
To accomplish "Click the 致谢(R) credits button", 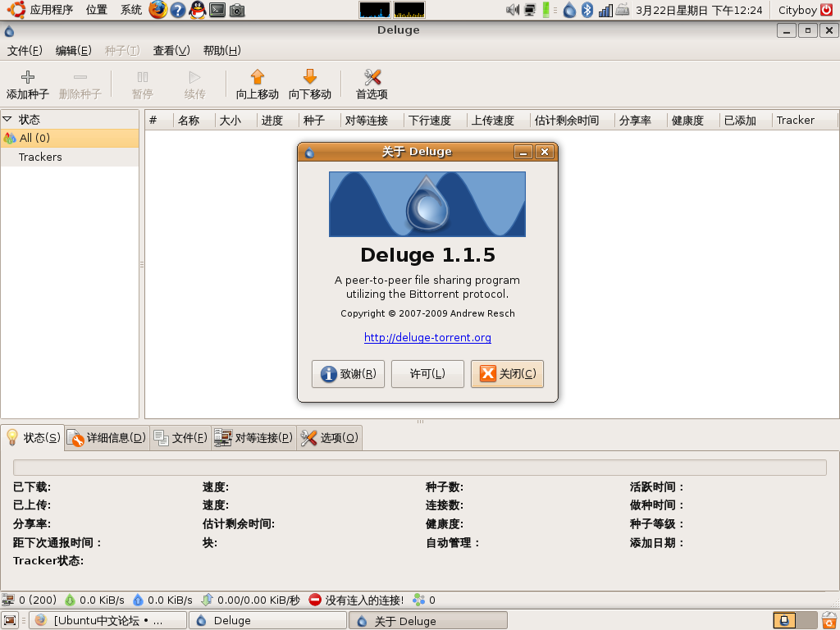I will click(x=348, y=373).
